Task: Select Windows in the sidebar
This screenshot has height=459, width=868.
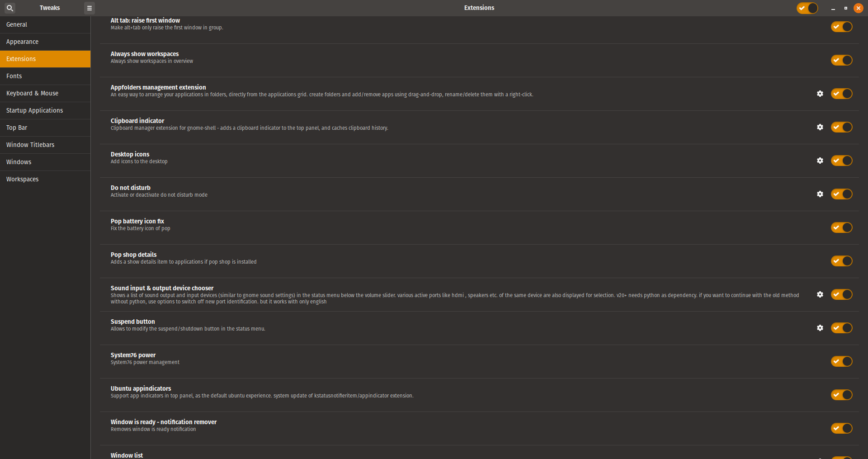Action: click(x=45, y=162)
